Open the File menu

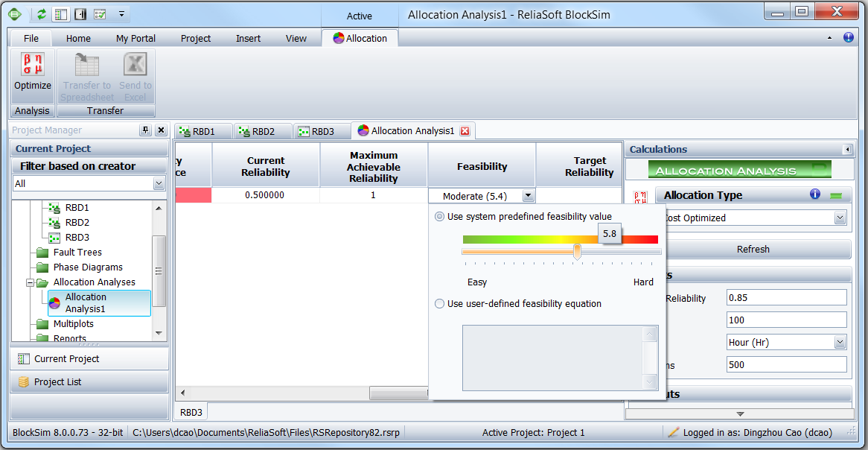tap(31, 38)
